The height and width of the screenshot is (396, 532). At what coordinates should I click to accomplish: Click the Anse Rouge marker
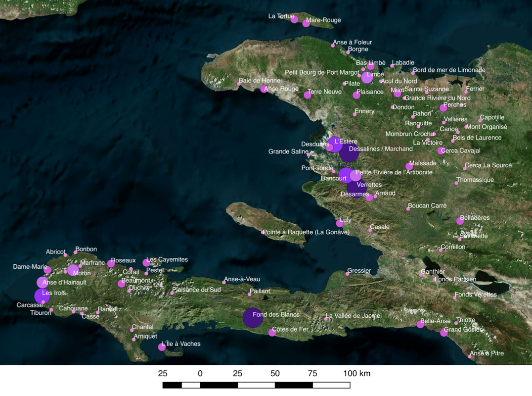[264, 89]
